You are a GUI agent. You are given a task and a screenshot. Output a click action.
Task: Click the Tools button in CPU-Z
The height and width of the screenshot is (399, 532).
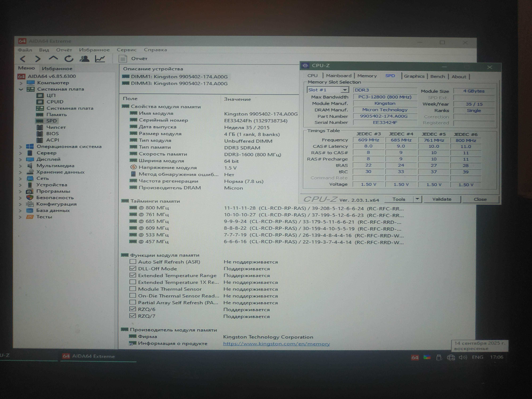399,199
